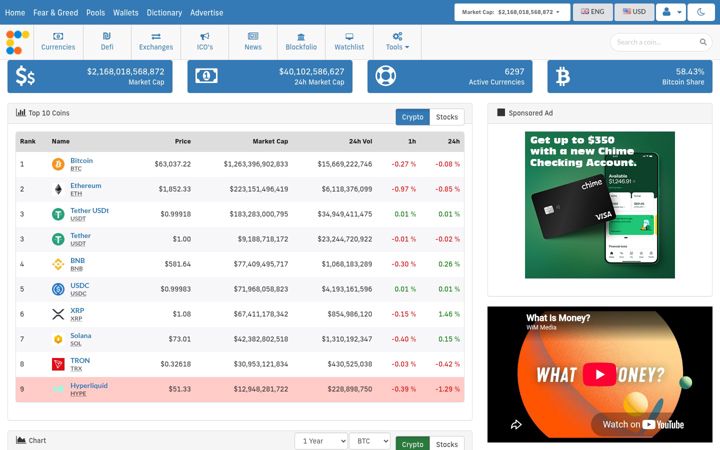Sort table by Rank column header
Image resolution: width=720 pixels, height=450 pixels.
pyautogui.click(x=28, y=141)
